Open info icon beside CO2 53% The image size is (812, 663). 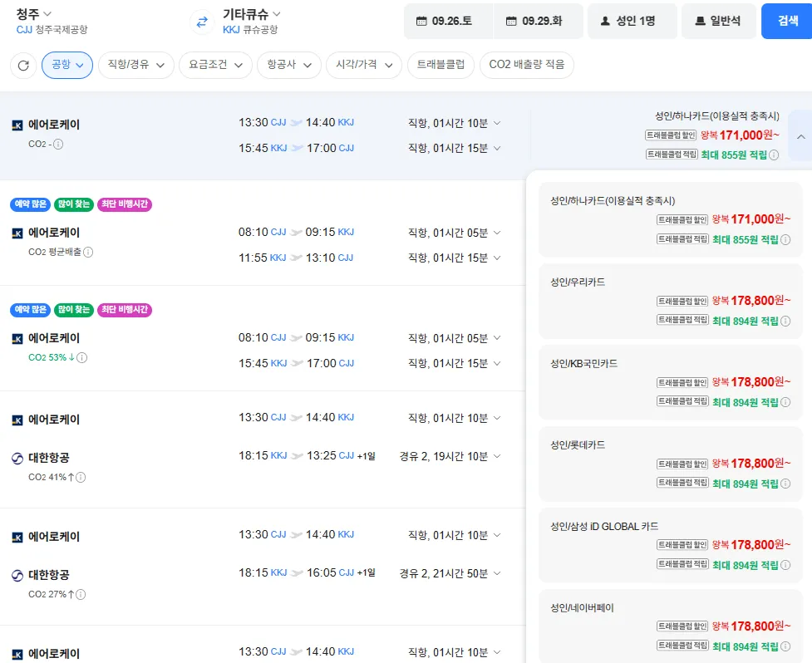(x=81, y=357)
